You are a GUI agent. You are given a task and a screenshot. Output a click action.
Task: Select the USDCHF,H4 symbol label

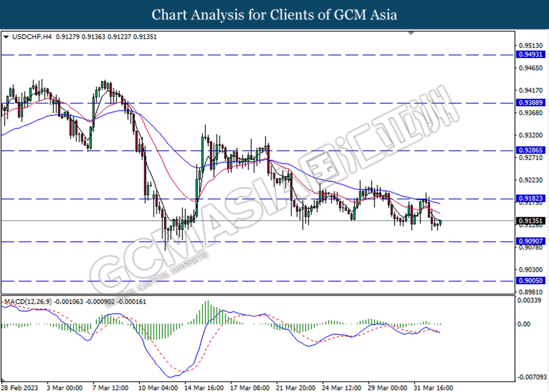pyautogui.click(x=32, y=37)
